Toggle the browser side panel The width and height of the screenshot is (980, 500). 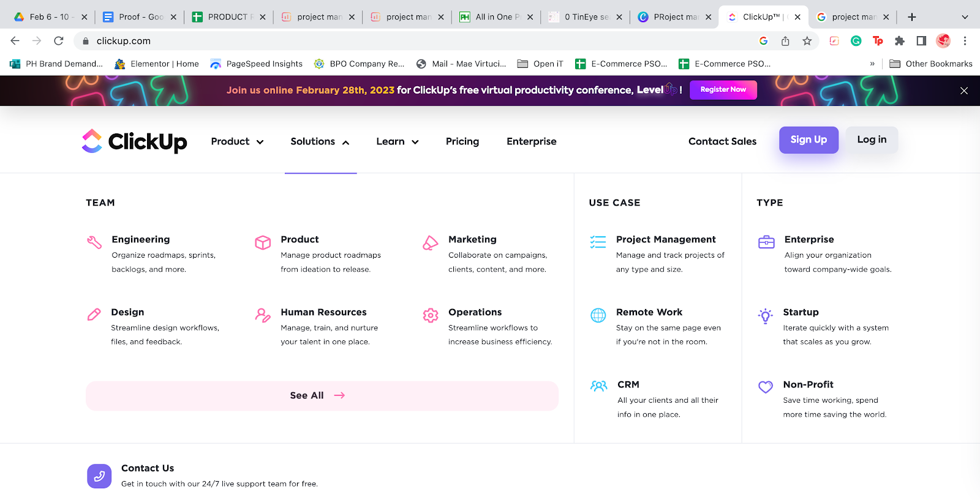[x=921, y=41]
